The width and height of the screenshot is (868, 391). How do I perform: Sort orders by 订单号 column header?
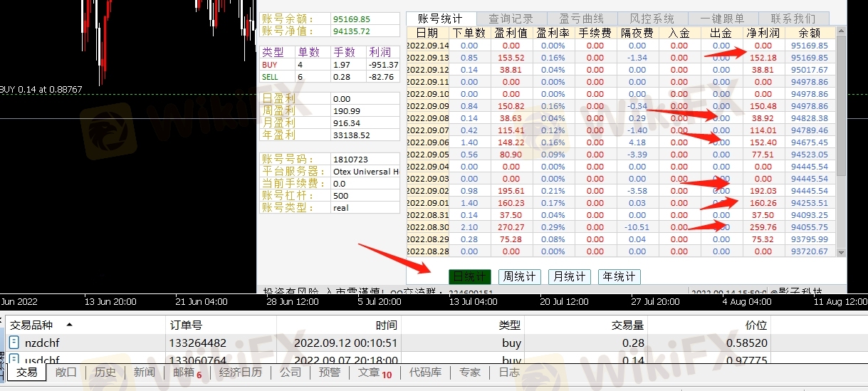tap(186, 325)
